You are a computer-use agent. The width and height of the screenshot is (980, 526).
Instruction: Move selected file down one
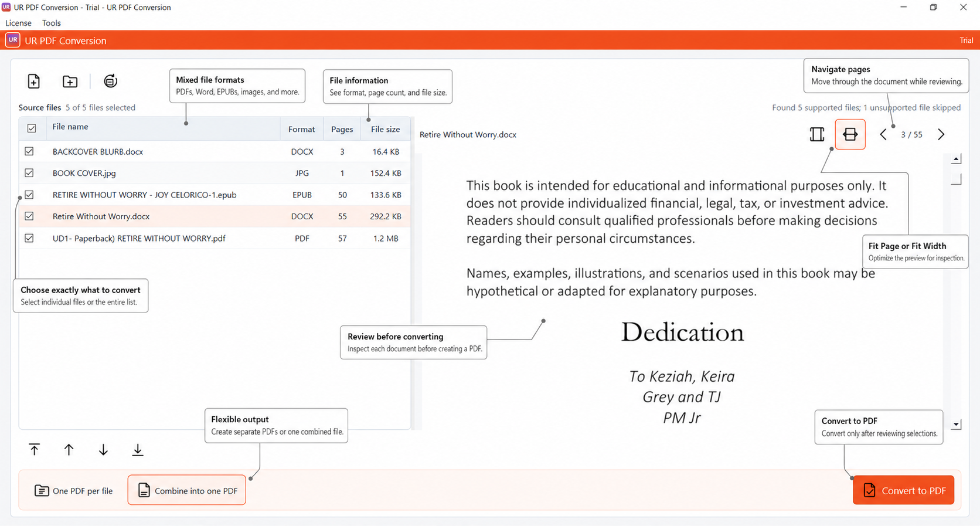click(103, 450)
